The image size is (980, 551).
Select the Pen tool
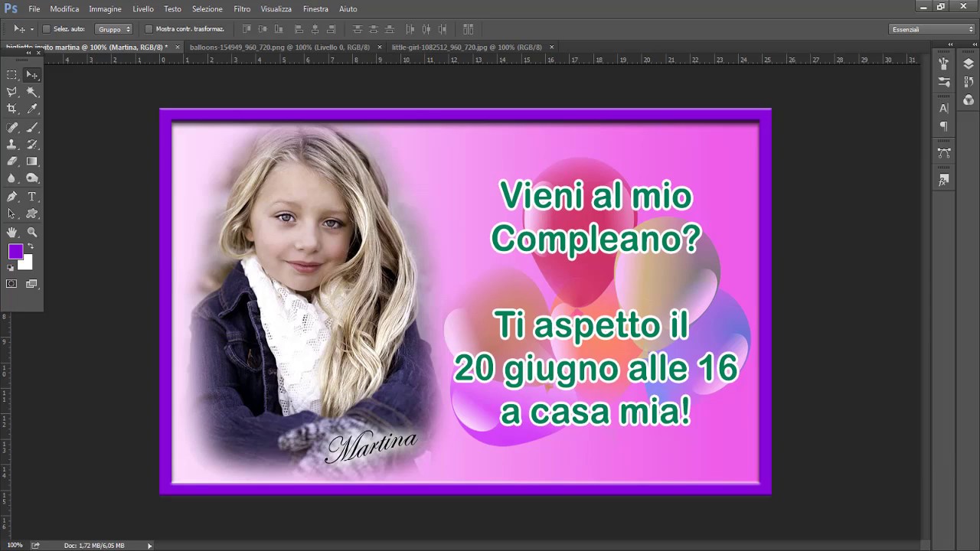(x=11, y=197)
